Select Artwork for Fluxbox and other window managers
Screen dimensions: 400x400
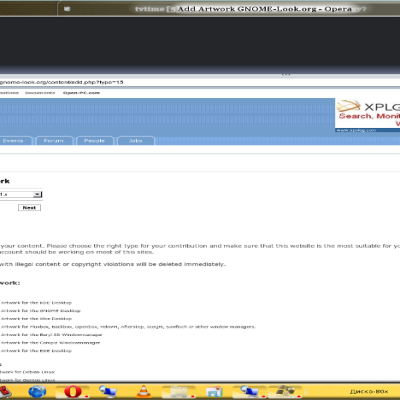tap(128, 327)
